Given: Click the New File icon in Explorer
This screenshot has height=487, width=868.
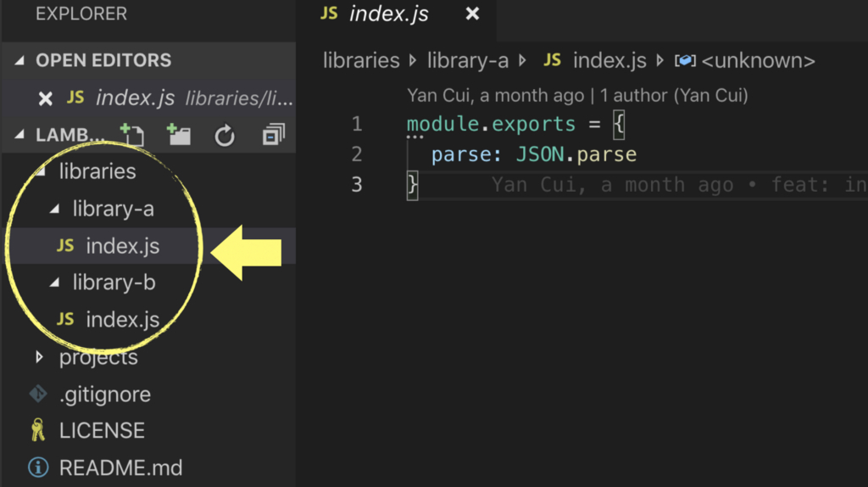Looking at the screenshot, I should (x=131, y=135).
